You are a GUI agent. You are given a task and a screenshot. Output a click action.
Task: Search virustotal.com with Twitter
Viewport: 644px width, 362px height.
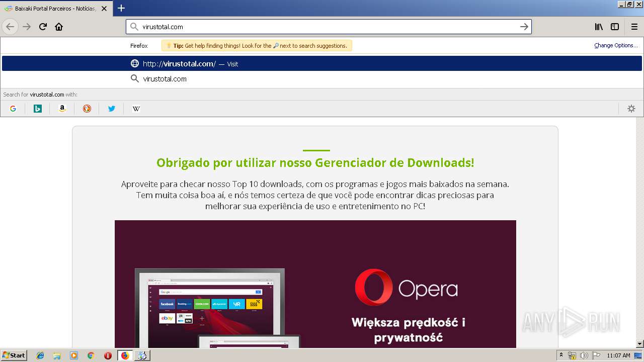(x=112, y=109)
